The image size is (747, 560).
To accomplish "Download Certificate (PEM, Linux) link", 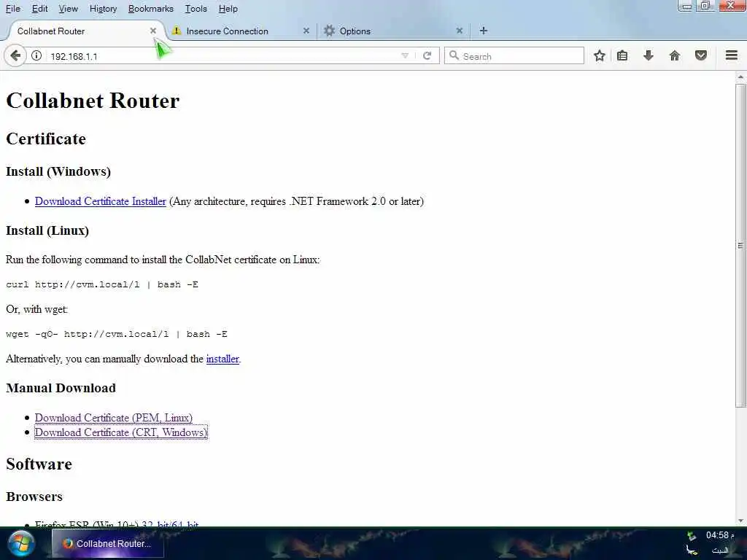I will 113,418.
